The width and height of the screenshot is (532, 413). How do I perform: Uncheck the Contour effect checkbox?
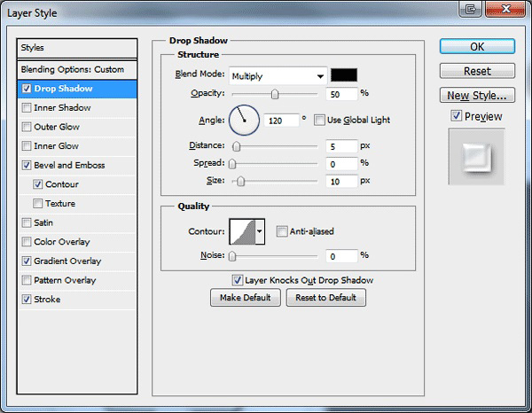pos(37,184)
